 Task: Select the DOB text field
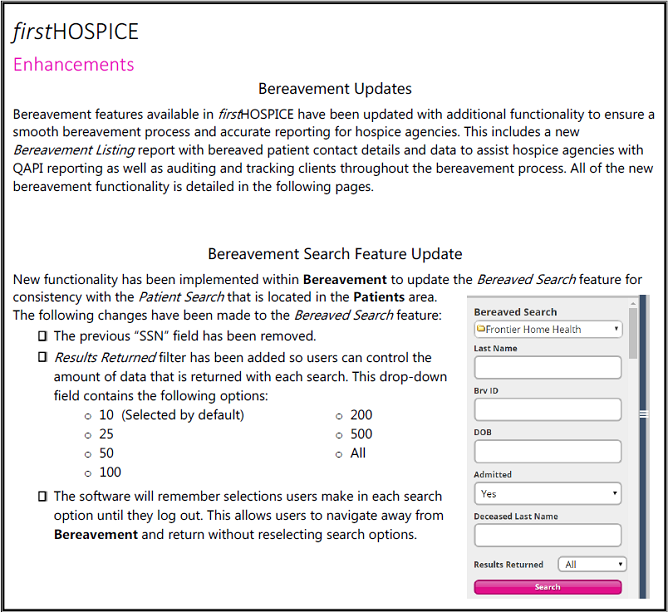coord(547,452)
